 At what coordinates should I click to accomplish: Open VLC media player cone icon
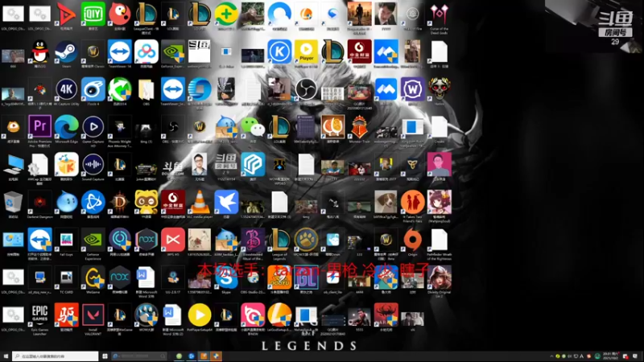point(199,203)
